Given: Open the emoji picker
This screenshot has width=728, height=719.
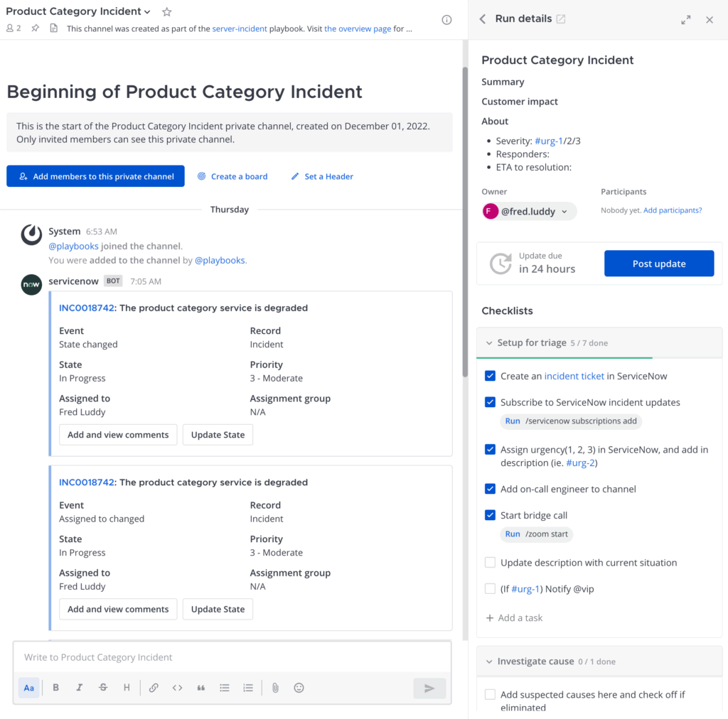Looking at the screenshot, I should (x=299, y=688).
